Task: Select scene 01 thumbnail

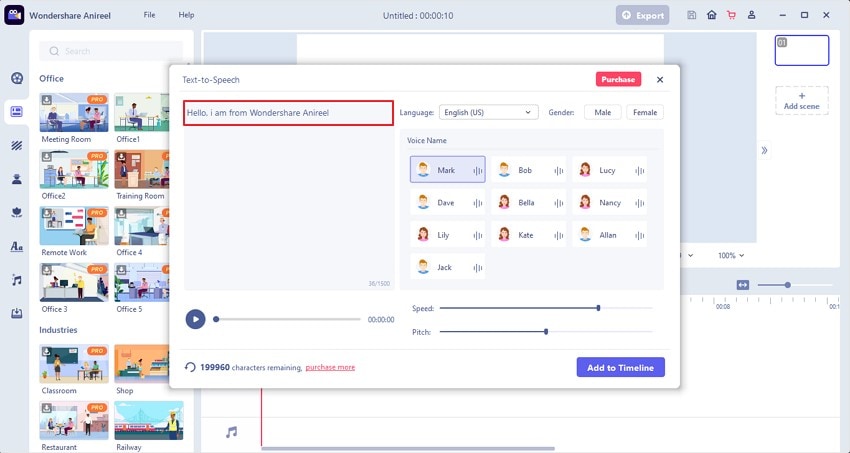Action: tap(802, 50)
